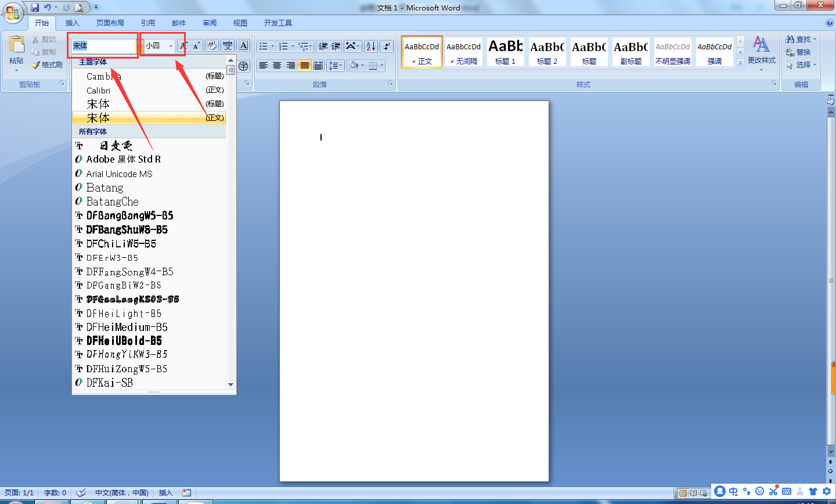Sort the text A to Z
The image size is (836, 504).
point(371,46)
